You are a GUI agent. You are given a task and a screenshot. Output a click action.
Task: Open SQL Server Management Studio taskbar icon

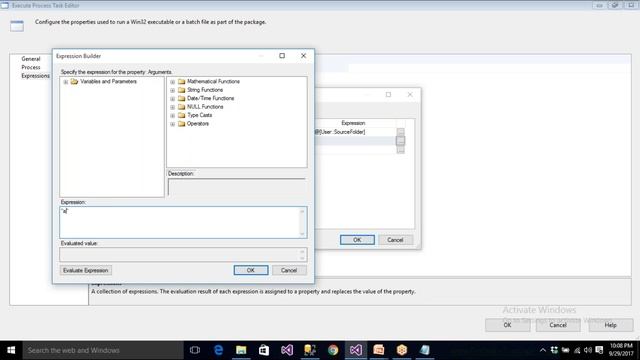point(310,350)
